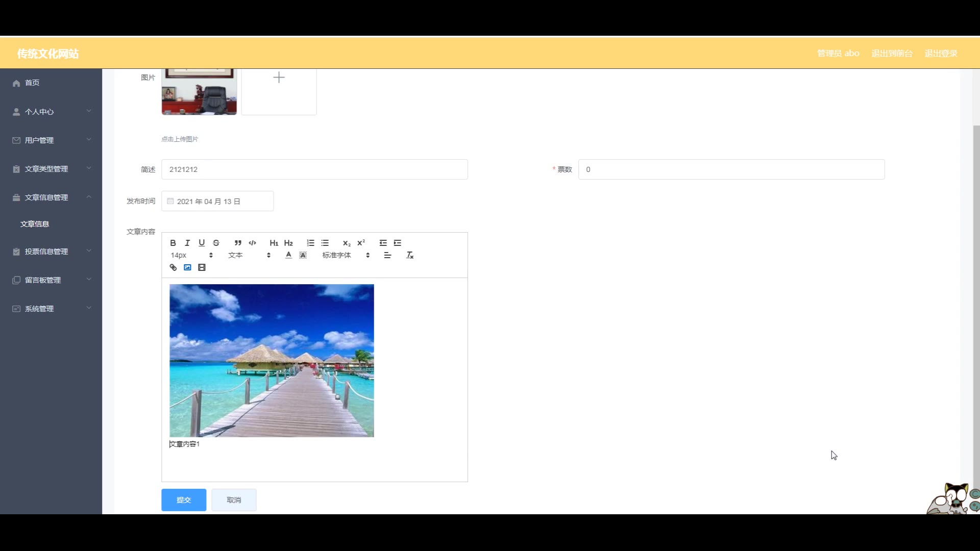Clear text formatting
The image size is (980, 551).
tap(409, 255)
